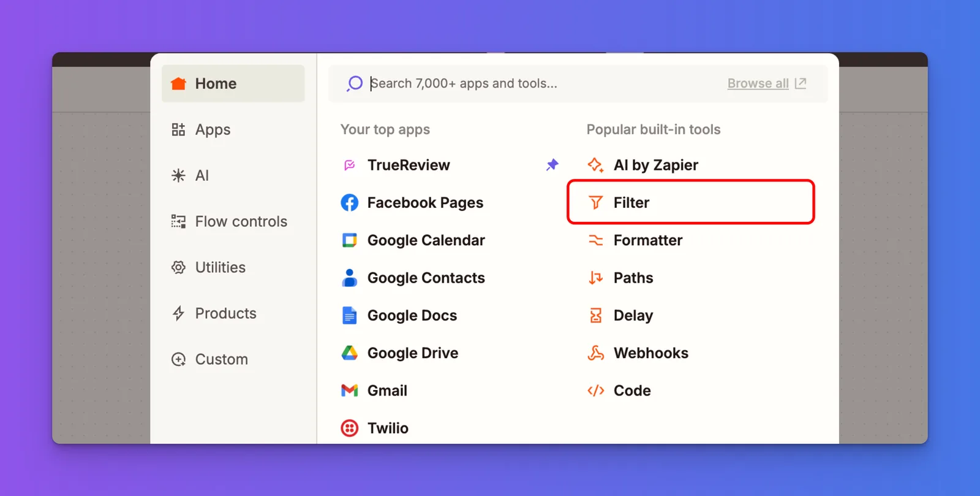This screenshot has height=496, width=980.
Task: Click the red Twilio icon
Action: (x=350, y=428)
